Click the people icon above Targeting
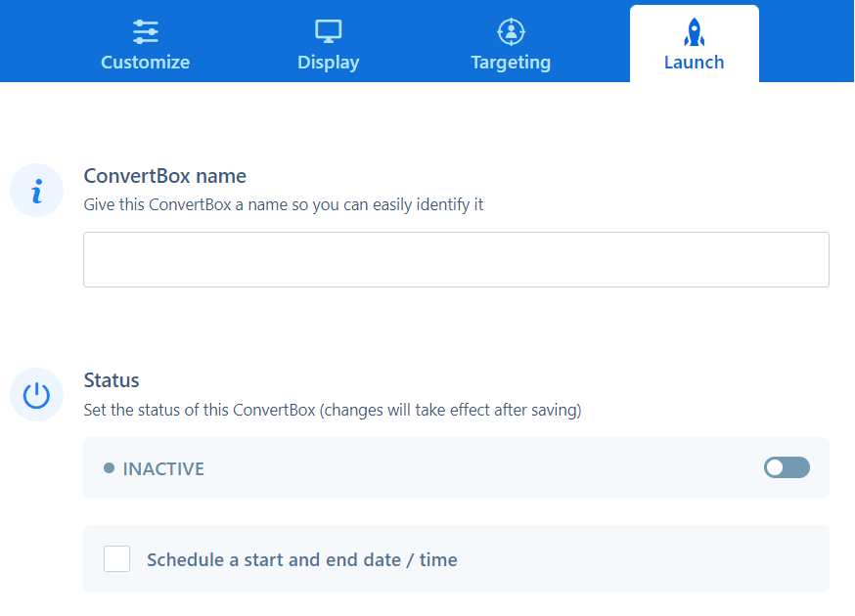Image resolution: width=855 pixels, height=616 pixels. pos(511,31)
